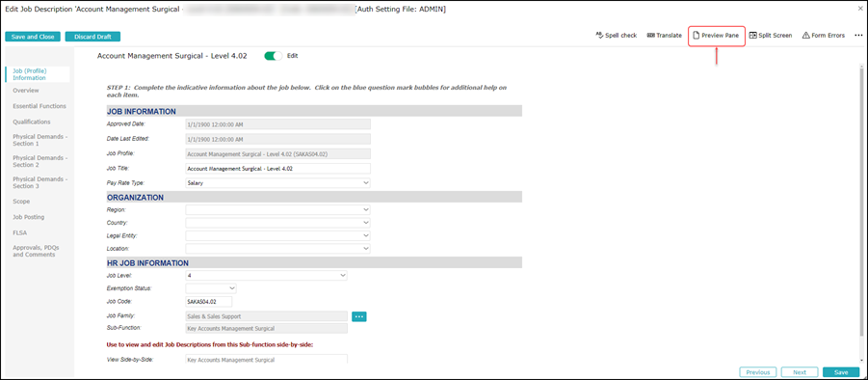Click the Previous button
868x380 pixels.
tap(758, 372)
